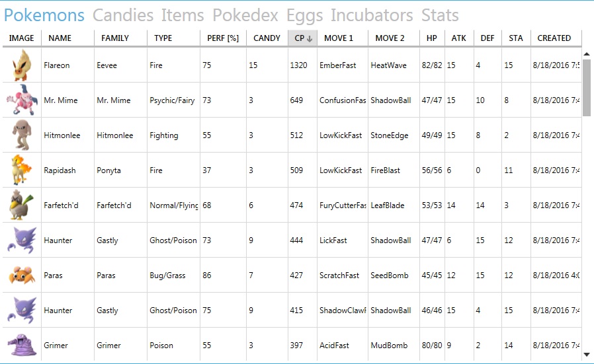Open the Pokedex tab

click(245, 15)
